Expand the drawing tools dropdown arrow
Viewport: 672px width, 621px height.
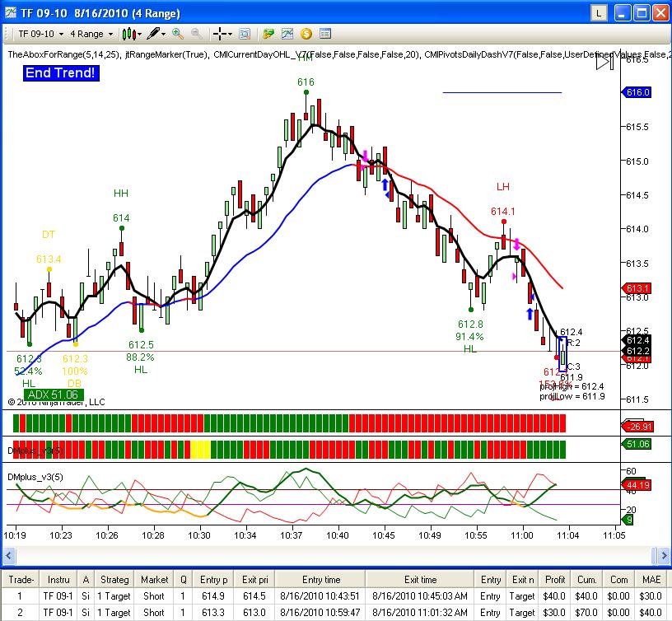[x=163, y=35]
